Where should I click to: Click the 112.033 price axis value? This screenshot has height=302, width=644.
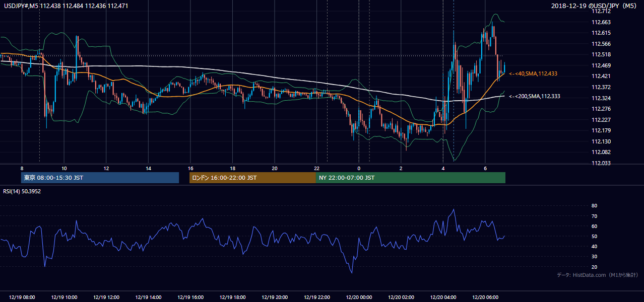tap(601, 163)
